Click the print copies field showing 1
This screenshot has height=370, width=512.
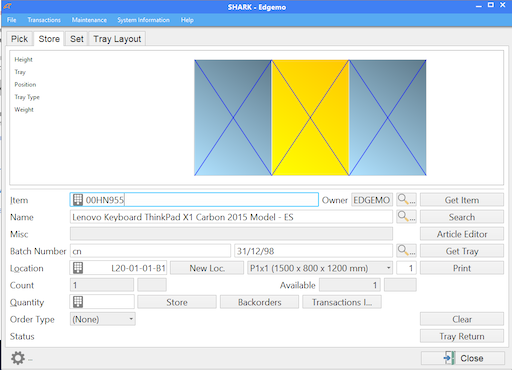point(406,268)
